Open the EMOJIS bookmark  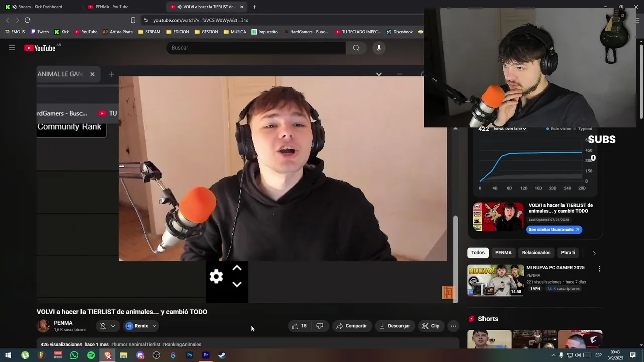pyautogui.click(x=15, y=32)
